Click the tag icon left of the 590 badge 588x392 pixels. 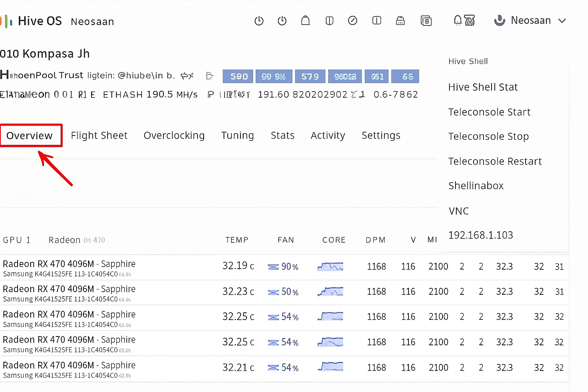point(209,76)
